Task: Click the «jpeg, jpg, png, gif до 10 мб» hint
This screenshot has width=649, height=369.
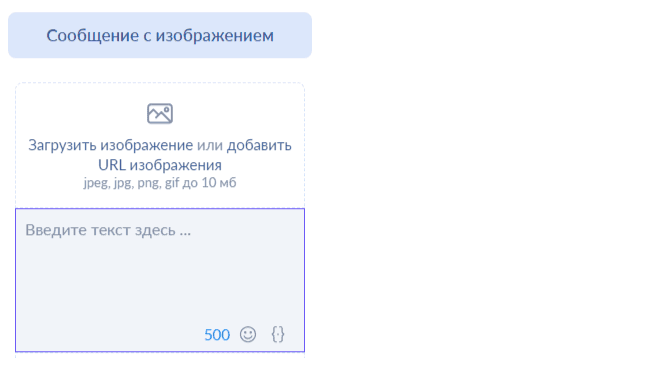Action: click(160, 182)
